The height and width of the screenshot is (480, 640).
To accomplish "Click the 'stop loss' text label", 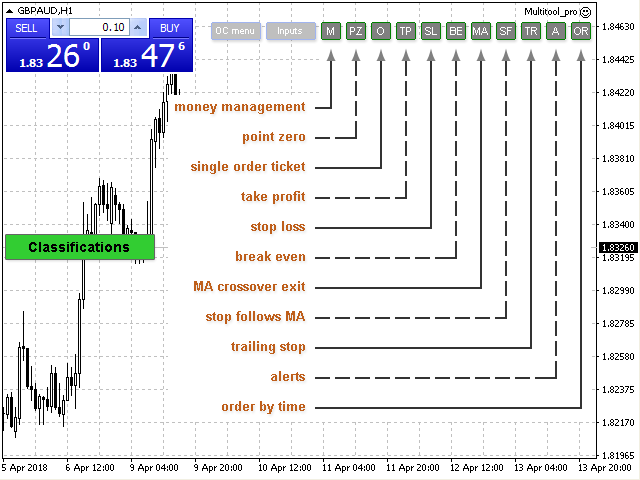I will tap(278, 227).
